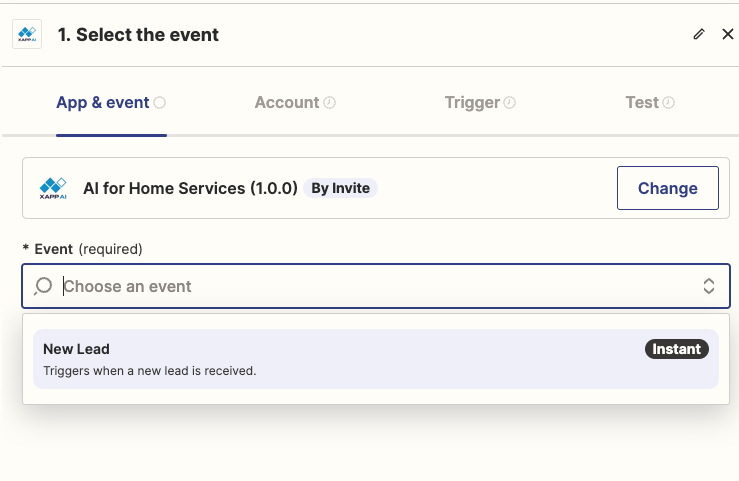
Task: Toggle the event dropdown up-down arrows
Action: [709, 286]
